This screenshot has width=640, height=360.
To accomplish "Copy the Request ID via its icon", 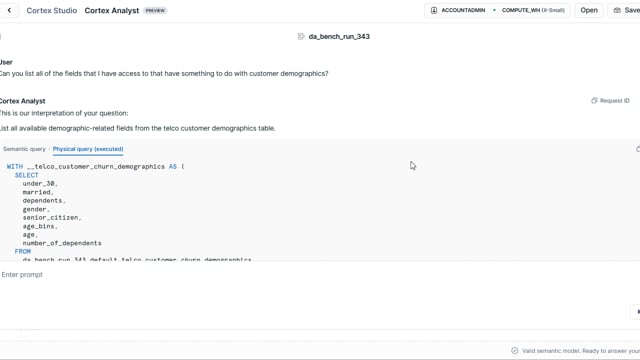I will 594,100.
